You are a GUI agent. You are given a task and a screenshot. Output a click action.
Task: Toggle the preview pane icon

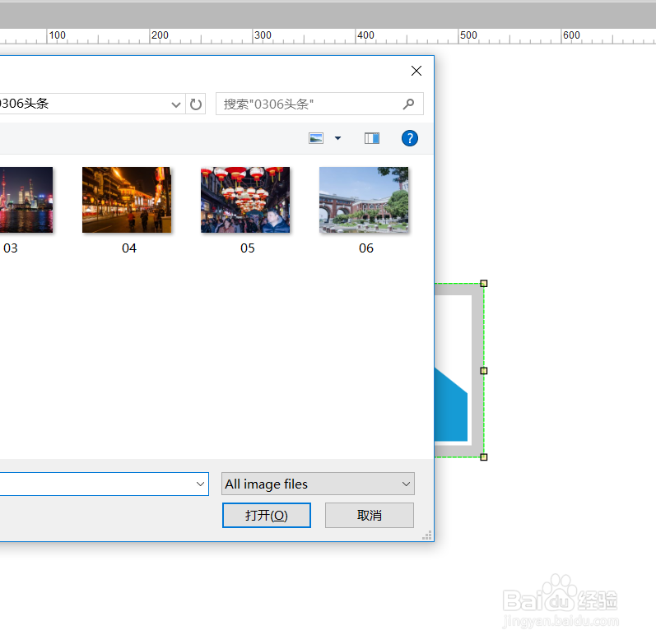point(372,138)
